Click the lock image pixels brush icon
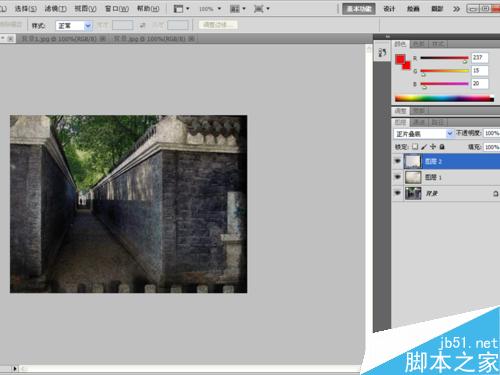The height and width of the screenshot is (375, 500). (x=424, y=146)
